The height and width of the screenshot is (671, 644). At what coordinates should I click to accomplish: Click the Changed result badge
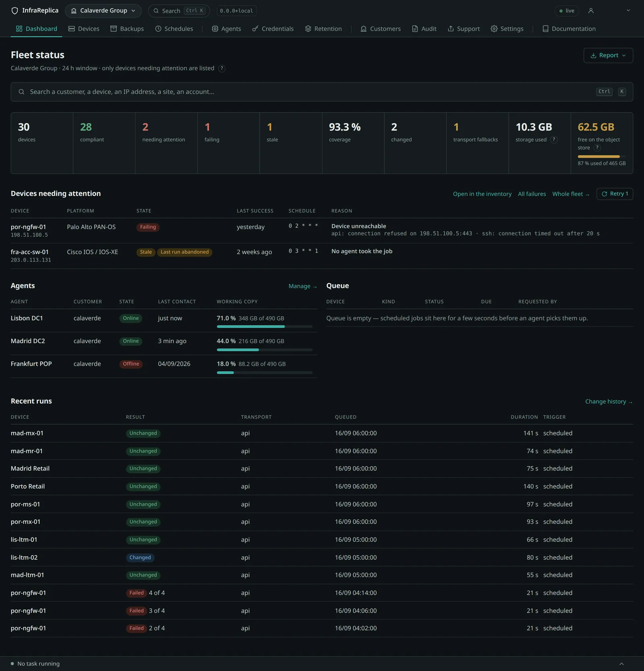140,558
